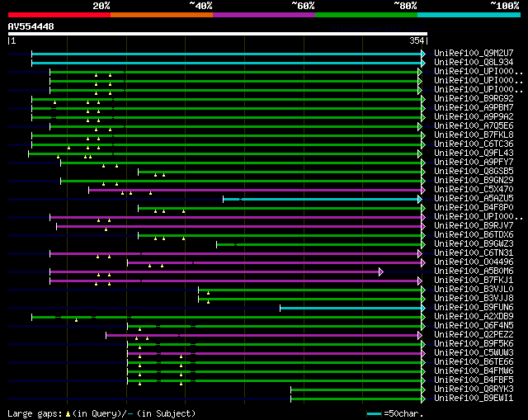Click the purple ~60% identity legend segment
Screen dimensions: 528x420
[264, 15]
